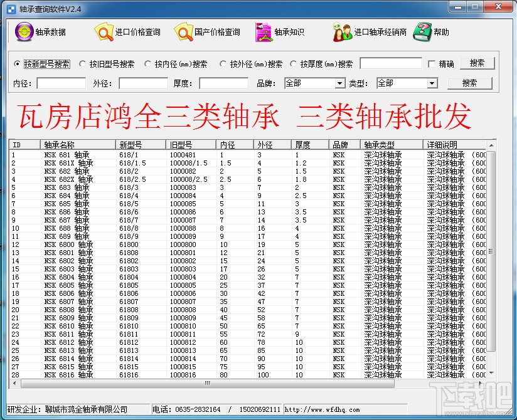Click the app icon in title bar

click(x=11, y=9)
